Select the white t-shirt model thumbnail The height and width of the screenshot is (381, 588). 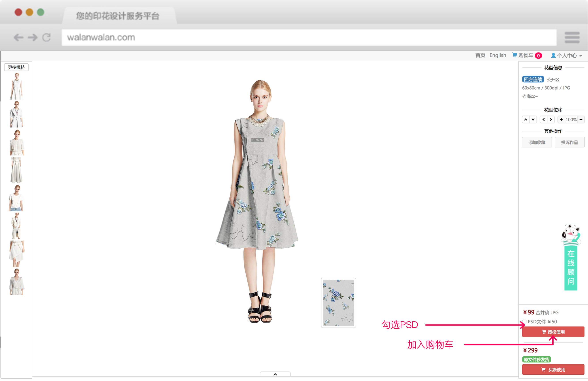pos(16,198)
